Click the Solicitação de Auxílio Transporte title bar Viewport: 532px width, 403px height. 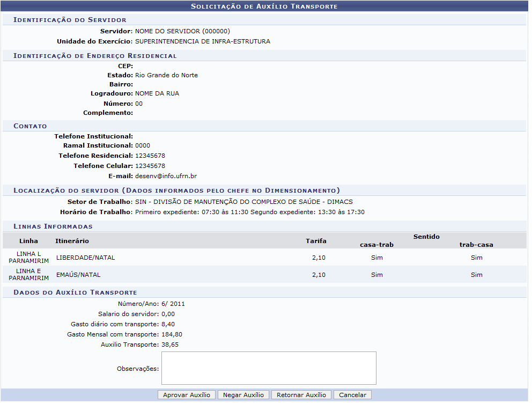264,6
